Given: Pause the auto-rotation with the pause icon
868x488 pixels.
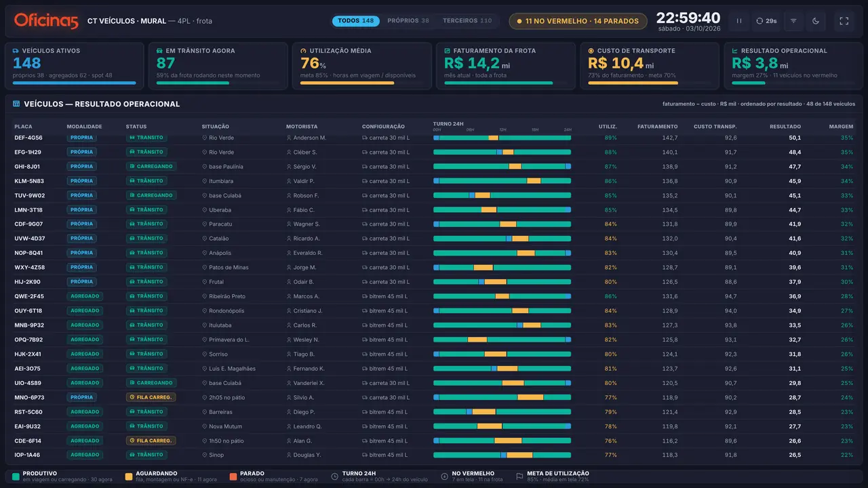Looking at the screenshot, I should pos(739,21).
